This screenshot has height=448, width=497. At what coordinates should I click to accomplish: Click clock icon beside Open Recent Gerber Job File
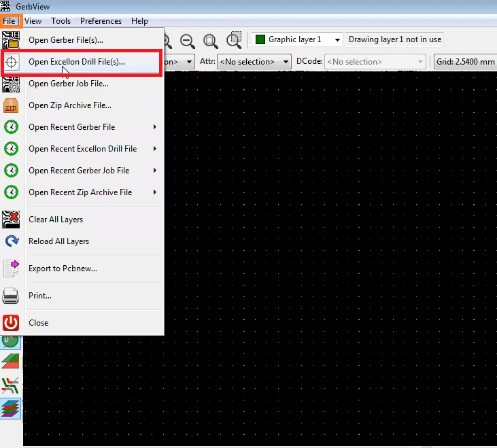[x=11, y=171]
